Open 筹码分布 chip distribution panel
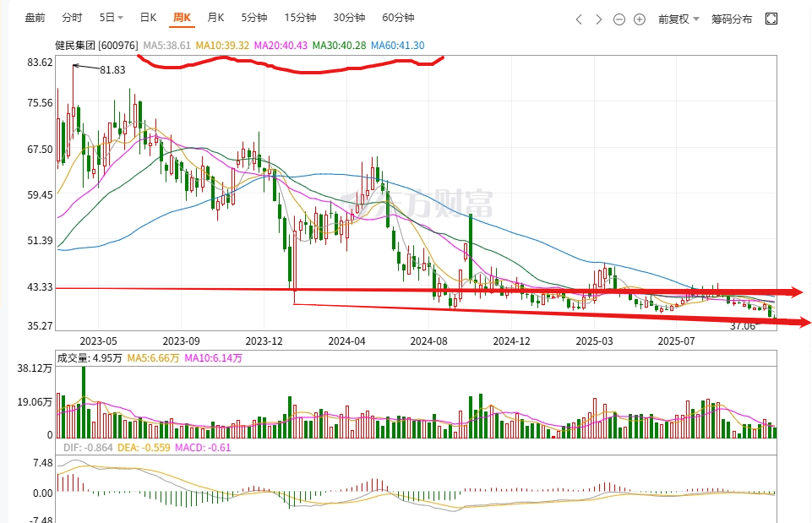This screenshot has height=523, width=812. tap(731, 19)
